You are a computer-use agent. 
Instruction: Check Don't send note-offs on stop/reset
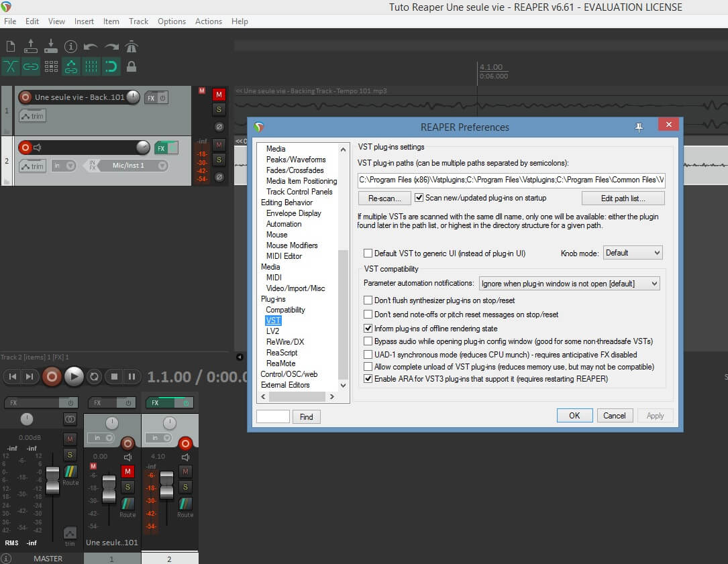[x=368, y=315]
